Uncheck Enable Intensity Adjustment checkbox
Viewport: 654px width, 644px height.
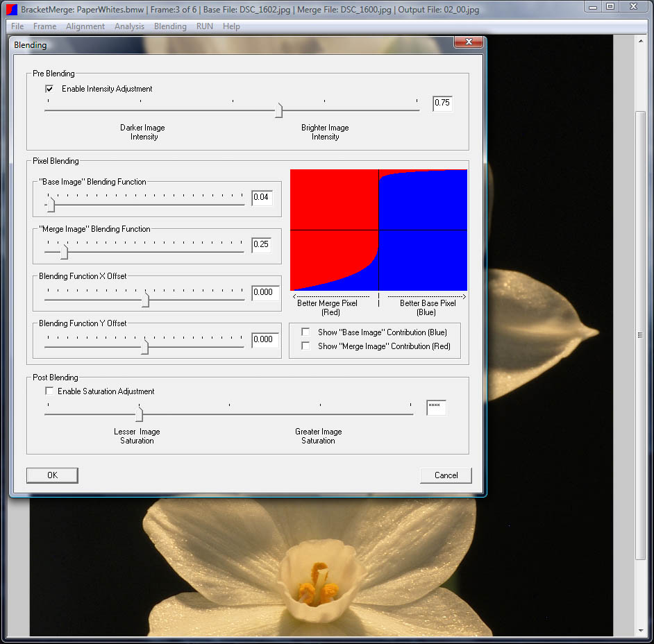[49, 89]
